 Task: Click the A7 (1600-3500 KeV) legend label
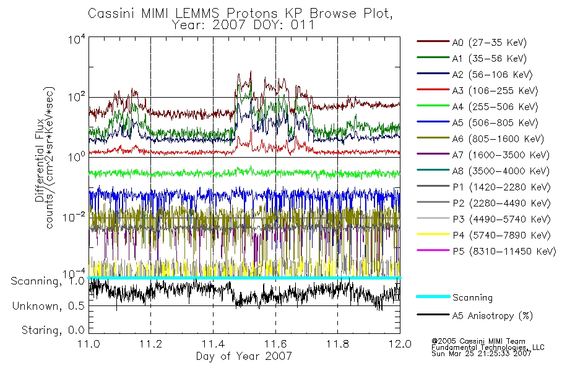(x=501, y=156)
